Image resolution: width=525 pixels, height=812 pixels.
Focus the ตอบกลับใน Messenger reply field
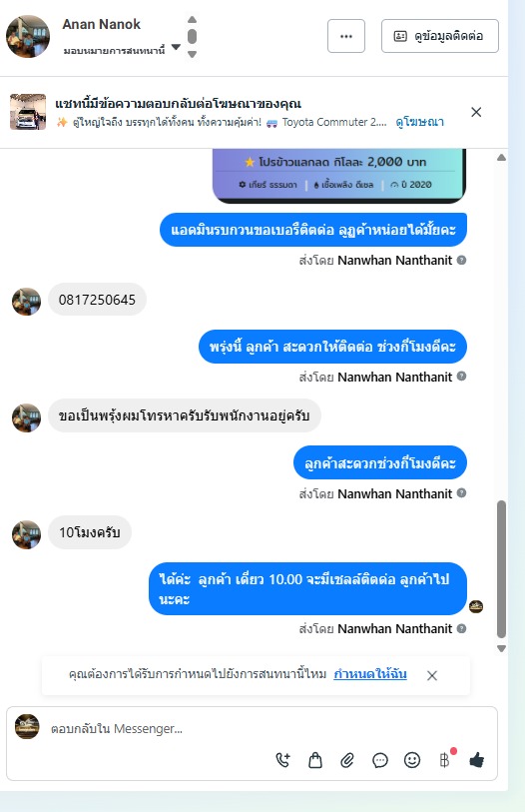point(269,729)
